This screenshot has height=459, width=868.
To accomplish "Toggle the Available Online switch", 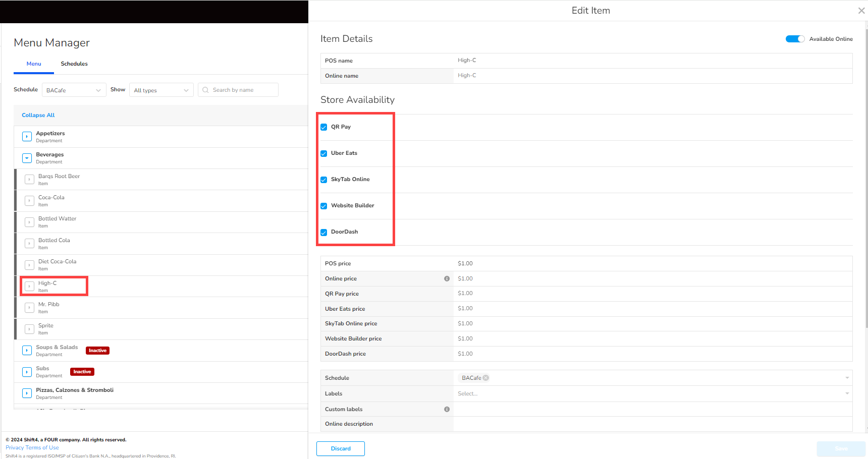I will (x=795, y=39).
